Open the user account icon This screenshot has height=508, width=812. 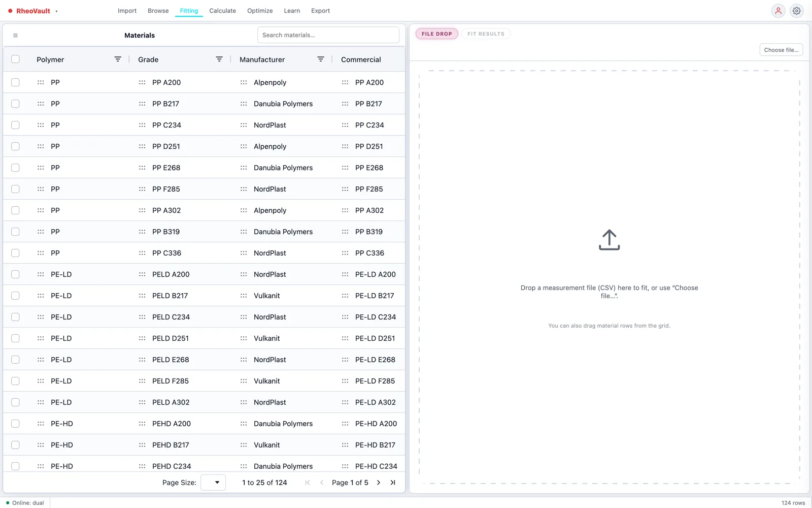pyautogui.click(x=778, y=11)
